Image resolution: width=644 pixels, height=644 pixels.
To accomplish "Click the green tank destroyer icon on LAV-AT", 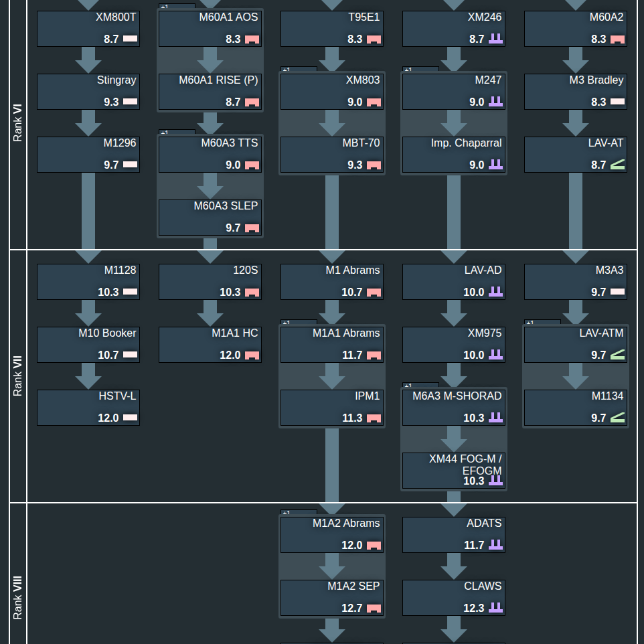I will pos(617,165).
